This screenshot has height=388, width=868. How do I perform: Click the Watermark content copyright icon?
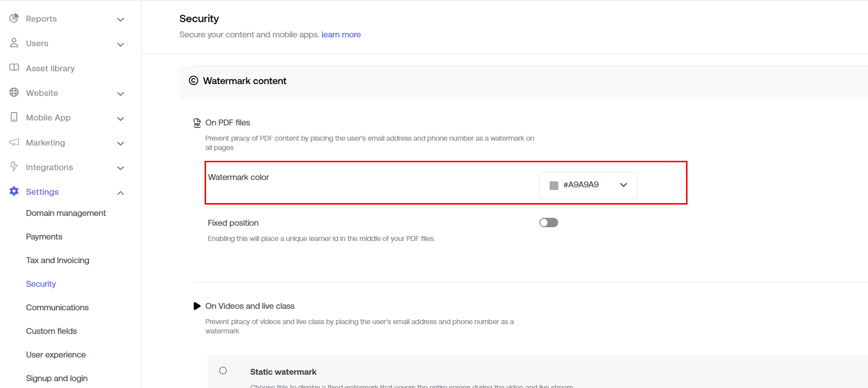pyautogui.click(x=194, y=81)
